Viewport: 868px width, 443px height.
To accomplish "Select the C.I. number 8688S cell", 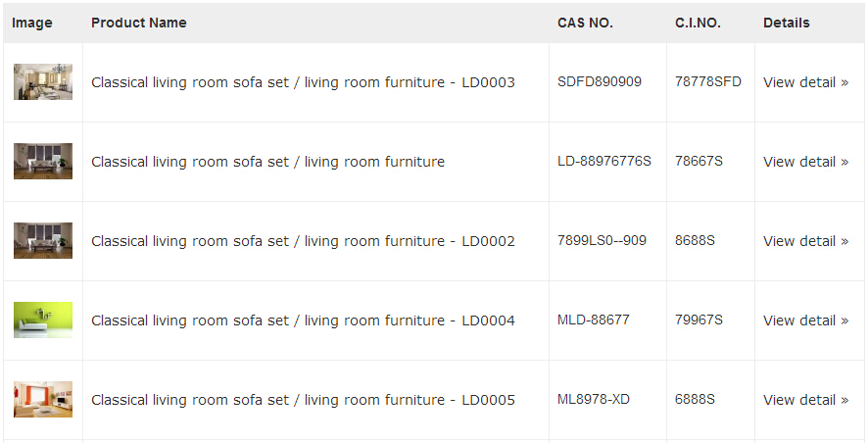I will (x=695, y=241).
